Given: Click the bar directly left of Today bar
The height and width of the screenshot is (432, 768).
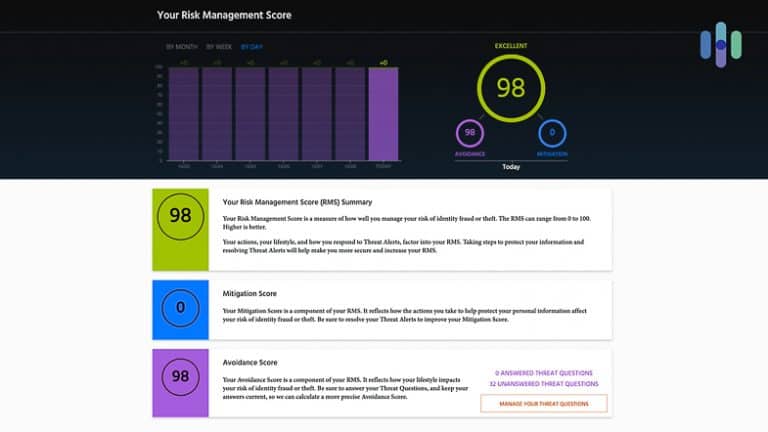Looking at the screenshot, I should 349,113.
